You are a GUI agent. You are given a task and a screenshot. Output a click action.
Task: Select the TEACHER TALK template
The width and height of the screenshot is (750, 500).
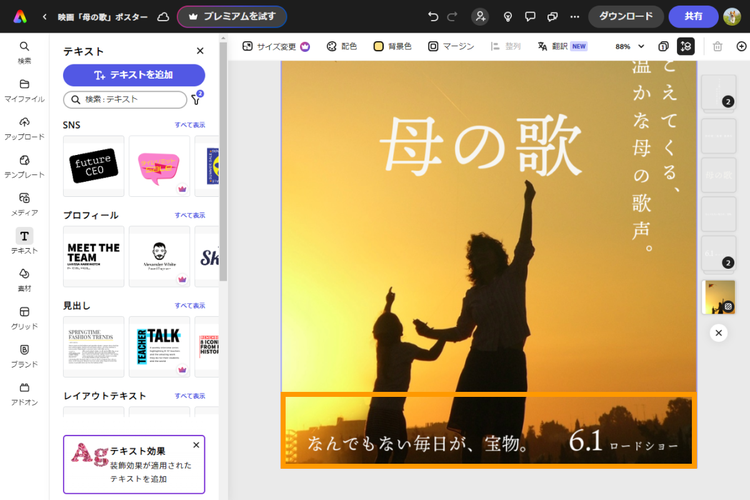[159, 347]
